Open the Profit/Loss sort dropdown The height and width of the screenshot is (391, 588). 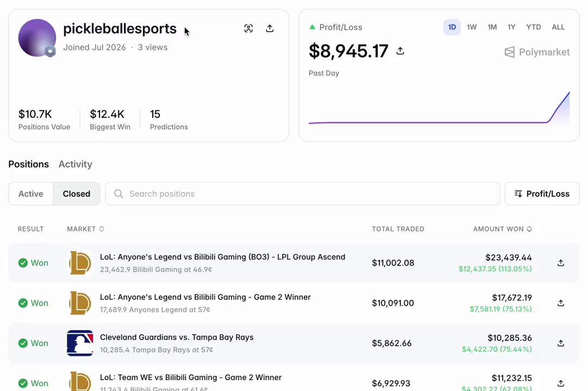(x=542, y=194)
